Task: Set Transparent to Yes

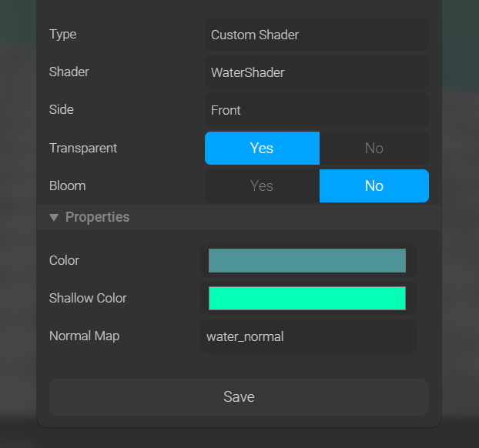Action: [262, 148]
